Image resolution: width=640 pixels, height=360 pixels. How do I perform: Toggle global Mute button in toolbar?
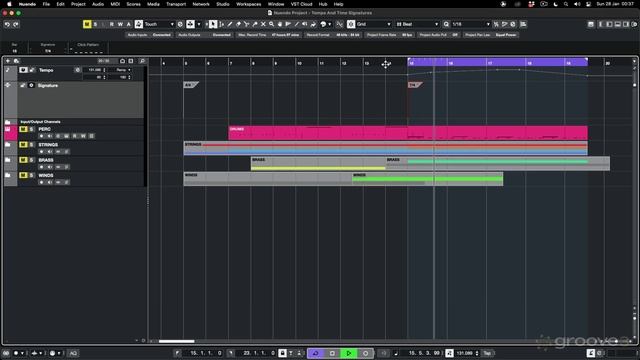coord(87,24)
